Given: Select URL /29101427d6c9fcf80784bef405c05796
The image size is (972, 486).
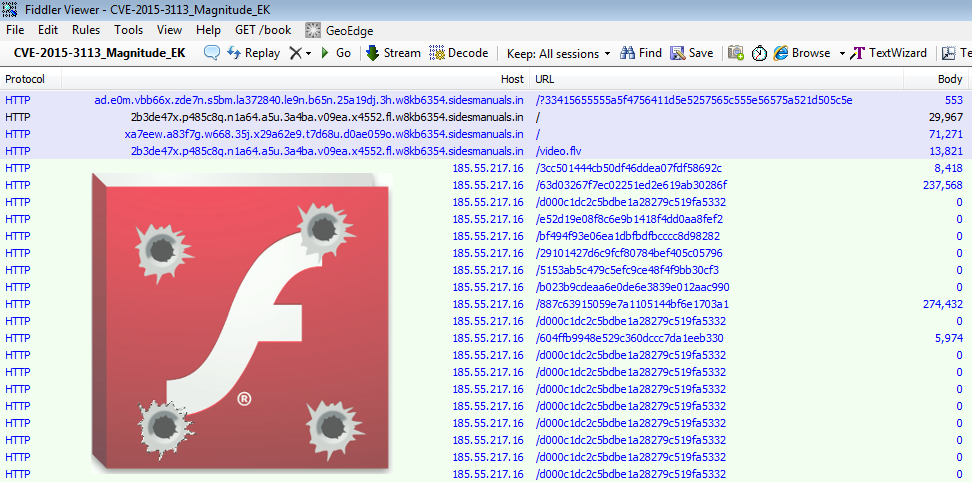Looking at the screenshot, I should coord(629,254).
